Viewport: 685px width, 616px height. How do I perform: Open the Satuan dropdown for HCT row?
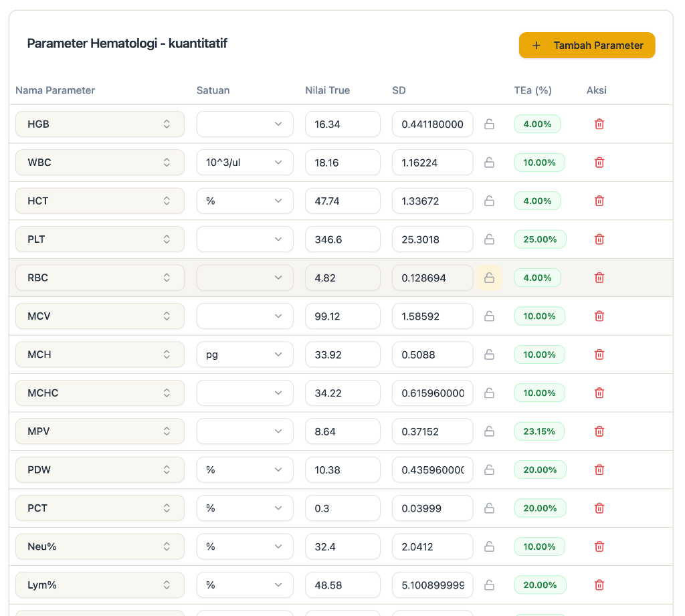245,201
